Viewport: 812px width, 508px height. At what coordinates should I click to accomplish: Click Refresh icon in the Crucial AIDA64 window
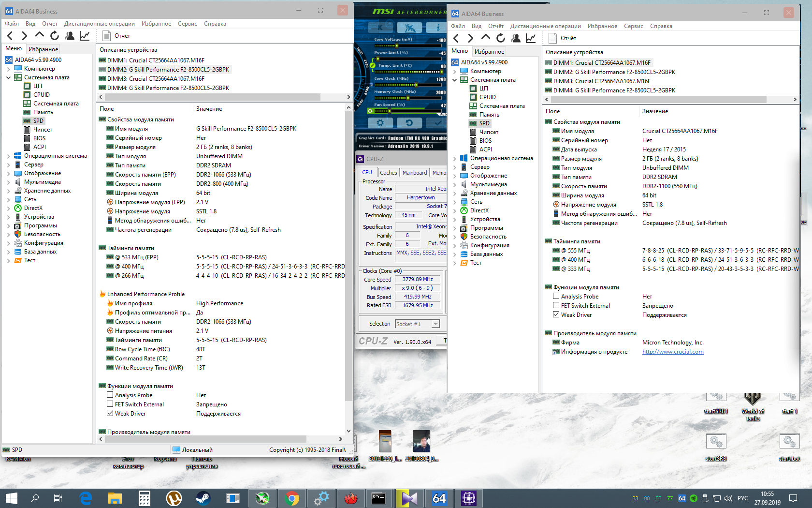coord(501,38)
